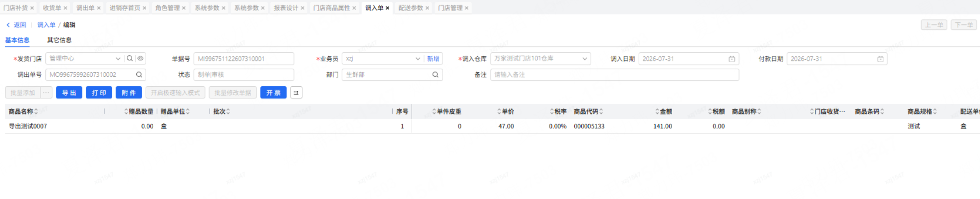This screenshot has width=980, height=199.
Task: Sort by 金额 column
Action: [657, 111]
